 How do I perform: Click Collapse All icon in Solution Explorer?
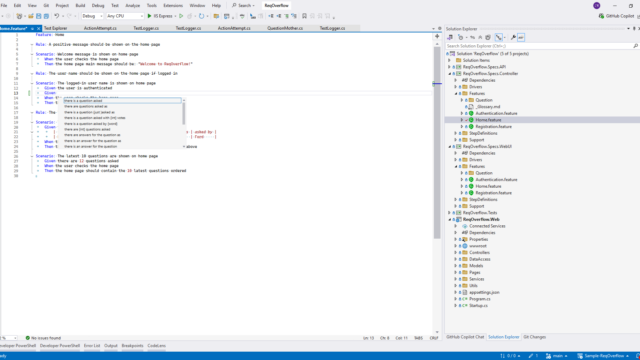480,37
